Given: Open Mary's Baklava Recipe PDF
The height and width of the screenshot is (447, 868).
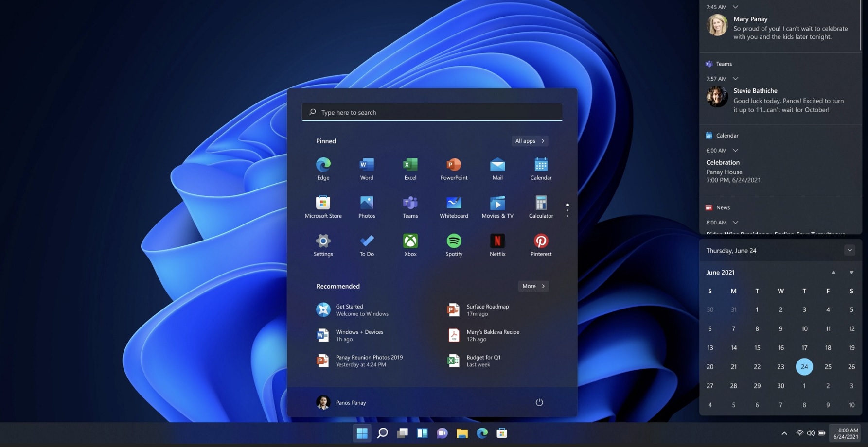Looking at the screenshot, I should pos(492,335).
